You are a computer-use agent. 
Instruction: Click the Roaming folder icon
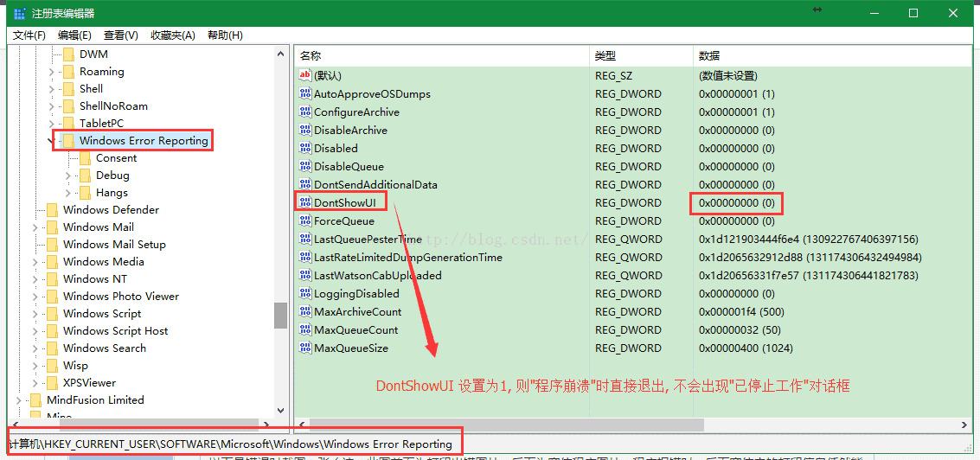point(68,72)
